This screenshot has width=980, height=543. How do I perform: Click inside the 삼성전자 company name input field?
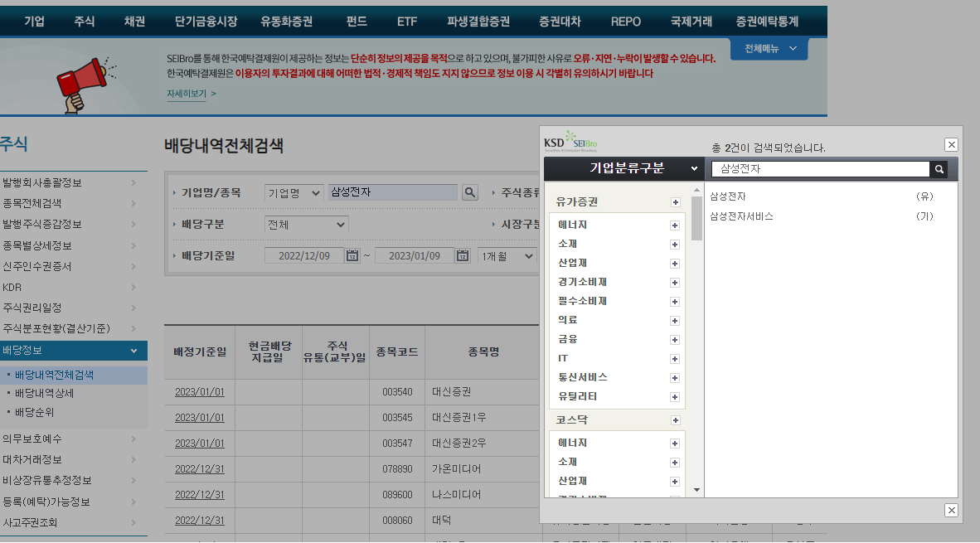point(390,192)
